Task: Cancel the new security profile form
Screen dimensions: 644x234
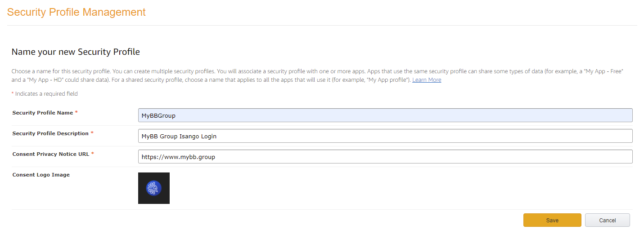Action: click(607, 220)
